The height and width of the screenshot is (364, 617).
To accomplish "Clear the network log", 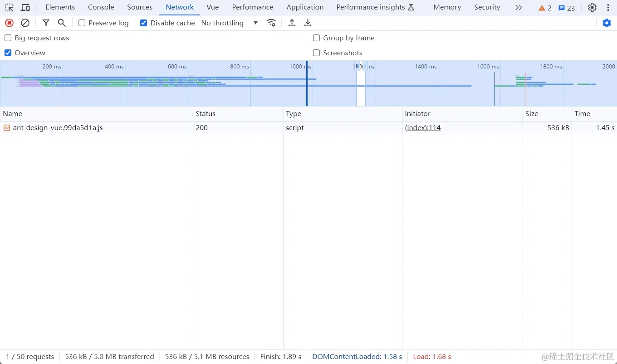I will [x=25, y=23].
